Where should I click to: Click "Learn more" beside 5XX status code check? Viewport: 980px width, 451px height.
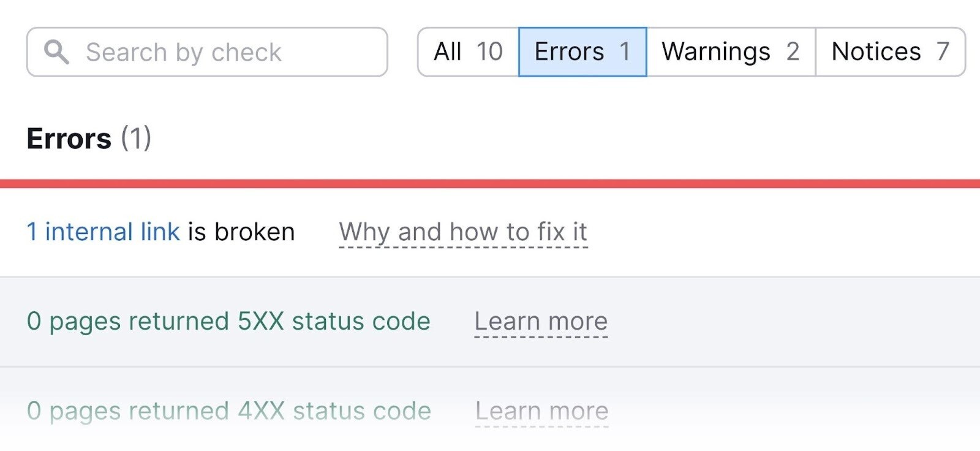point(541,321)
